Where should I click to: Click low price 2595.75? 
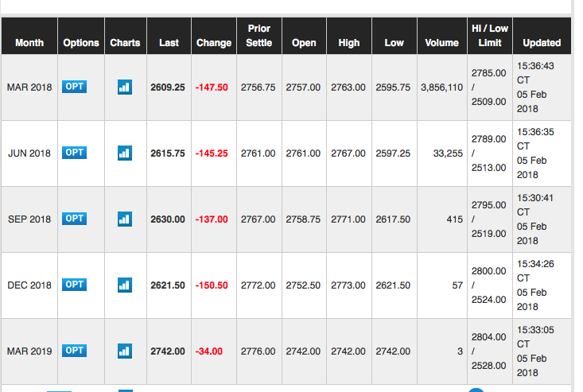pyautogui.click(x=393, y=87)
